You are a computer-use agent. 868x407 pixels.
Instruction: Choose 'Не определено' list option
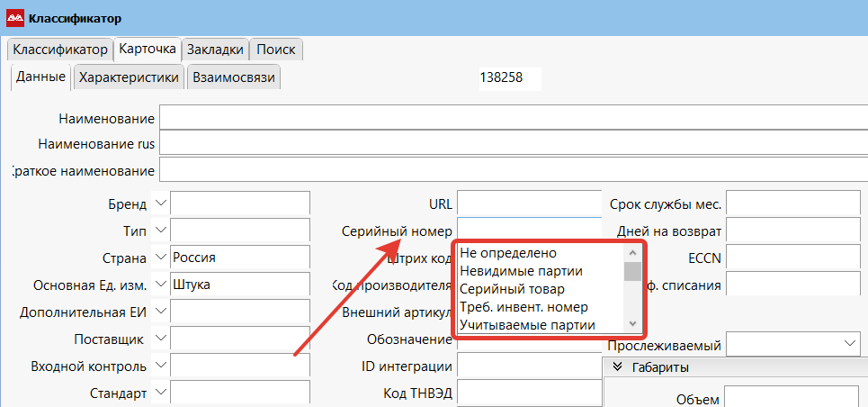click(508, 253)
